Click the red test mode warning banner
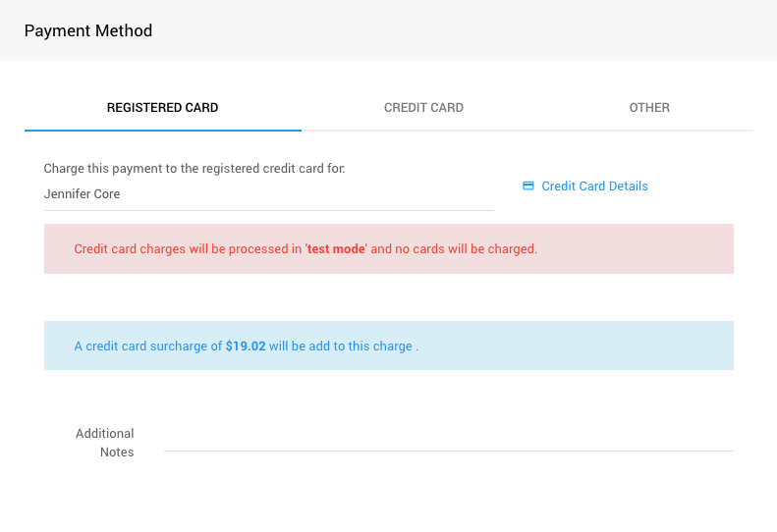The width and height of the screenshot is (777, 532). pyautogui.click(x=629, y=249)
